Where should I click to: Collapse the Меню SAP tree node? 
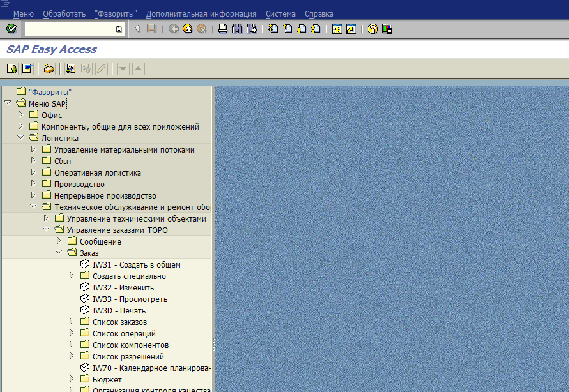click(8, 103)
